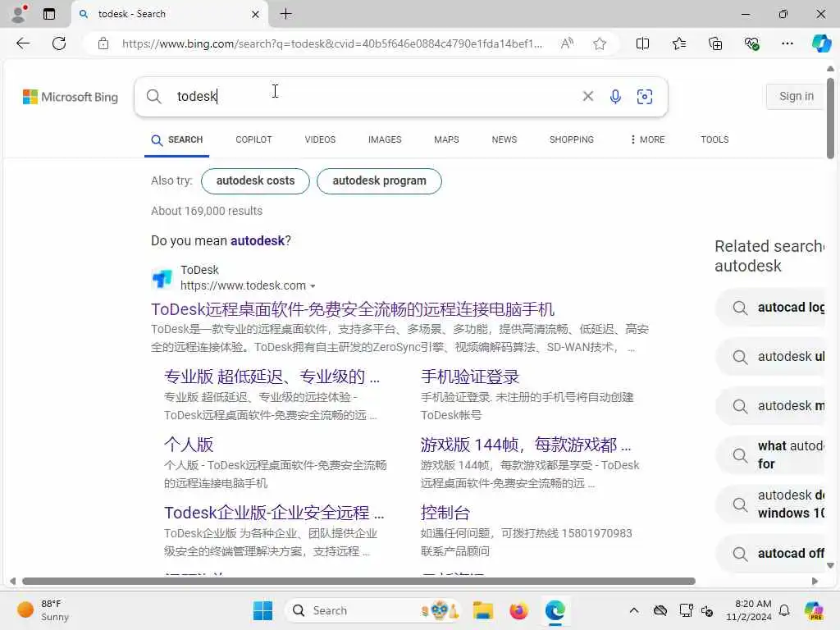
Task: Open Browser essentials heart icon
Action: pyautogui.click(x=751, y=43)
